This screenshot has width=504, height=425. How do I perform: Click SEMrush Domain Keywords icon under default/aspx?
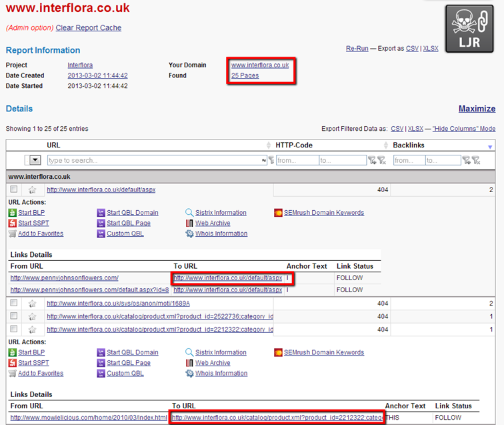click(x=278, y=213)
